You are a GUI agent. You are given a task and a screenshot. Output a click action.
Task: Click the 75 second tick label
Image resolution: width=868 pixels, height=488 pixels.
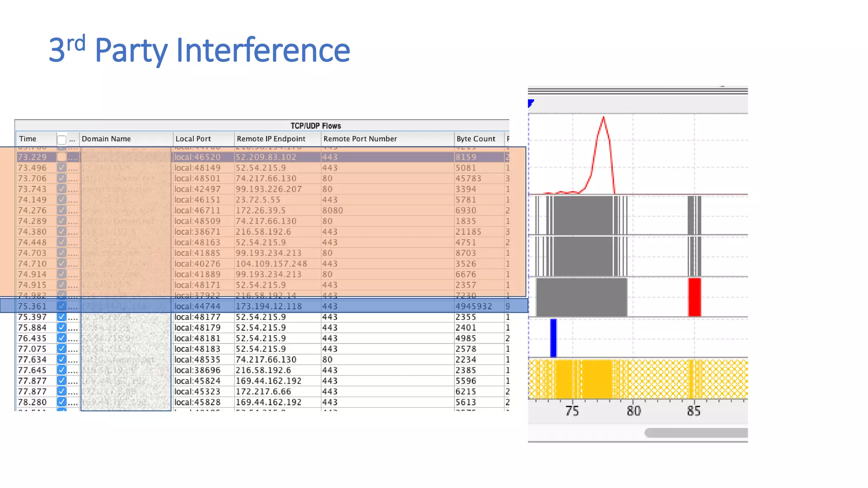click(x=572, y=410)
